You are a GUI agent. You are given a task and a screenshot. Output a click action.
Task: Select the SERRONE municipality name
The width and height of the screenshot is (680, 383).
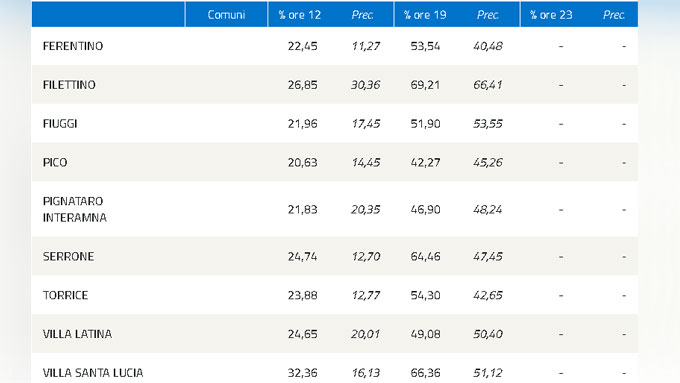pos(68,256)
